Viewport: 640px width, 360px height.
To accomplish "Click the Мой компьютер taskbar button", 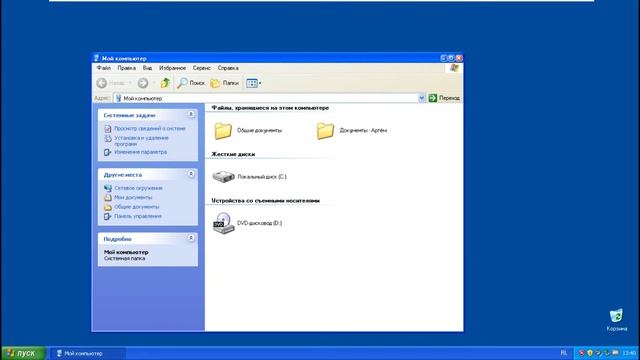I will 88,353.
